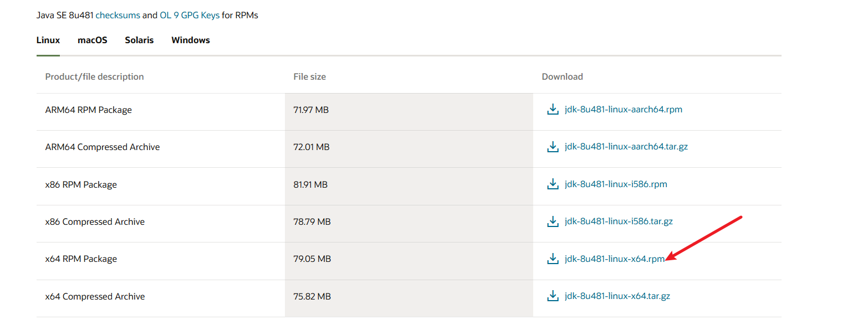Click download icon for jdk-8u481-linux-aarch64.rpm
Image resolution: width=868 pixels, height=330 pixels.
pos(553,110)
